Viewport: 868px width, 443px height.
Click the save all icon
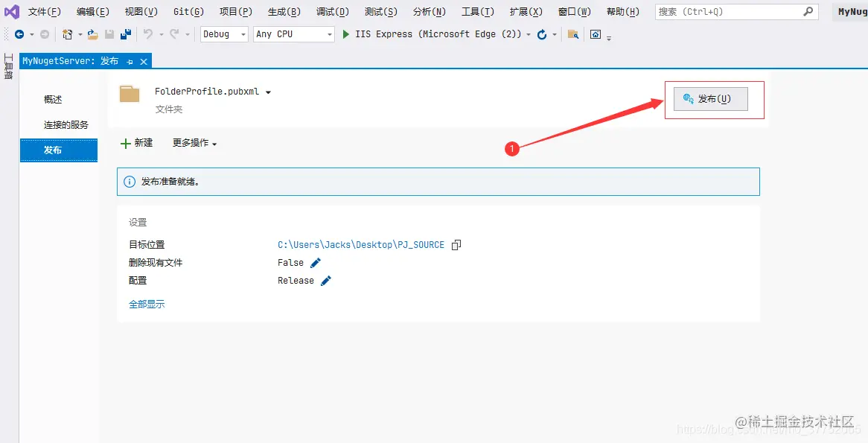click(x=126, y=34)
